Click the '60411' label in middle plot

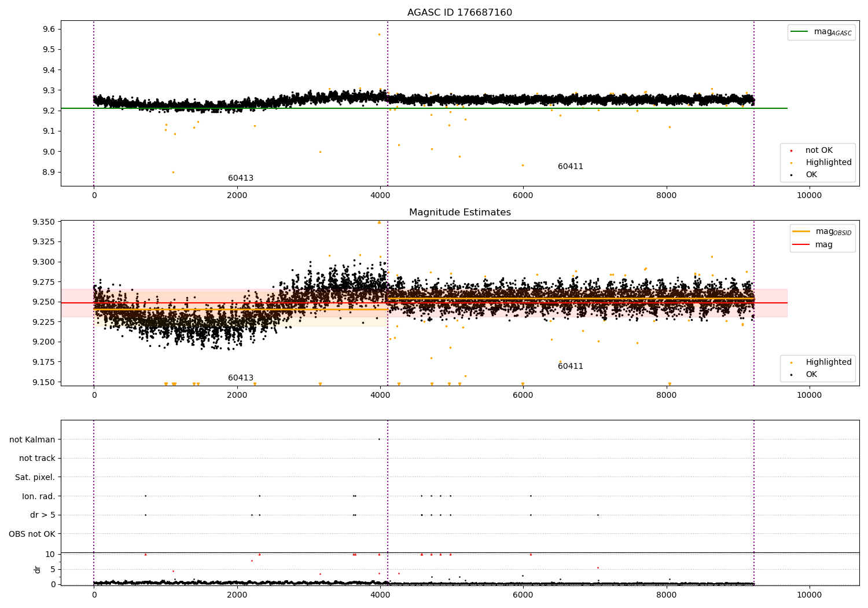tap(571, 367)
